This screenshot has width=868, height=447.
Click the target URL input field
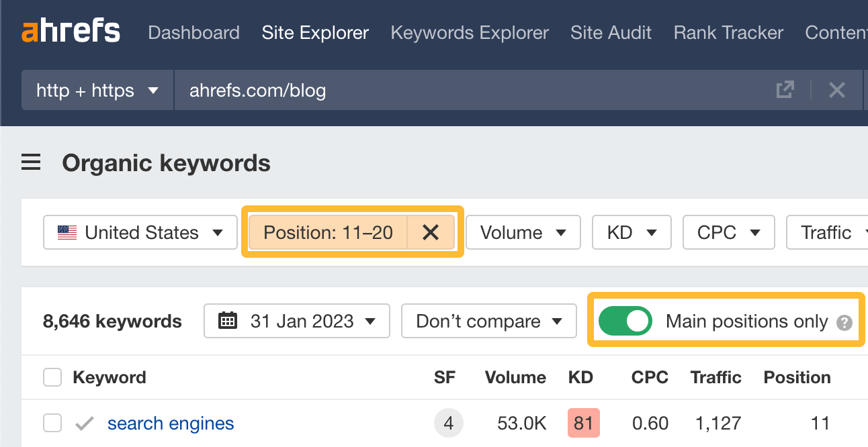pos(403,89)
